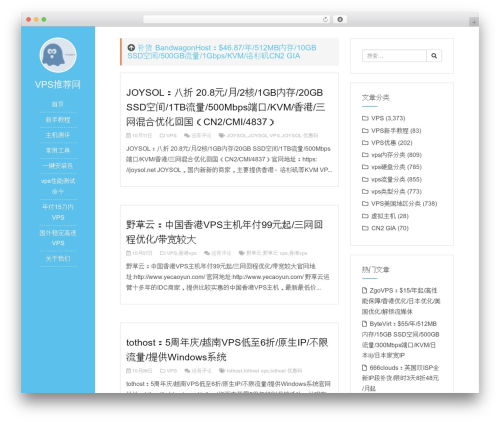Click the arrow icon in BandwagonHost notice
This screenshot has height=423, width=500.
coord(131,48)
